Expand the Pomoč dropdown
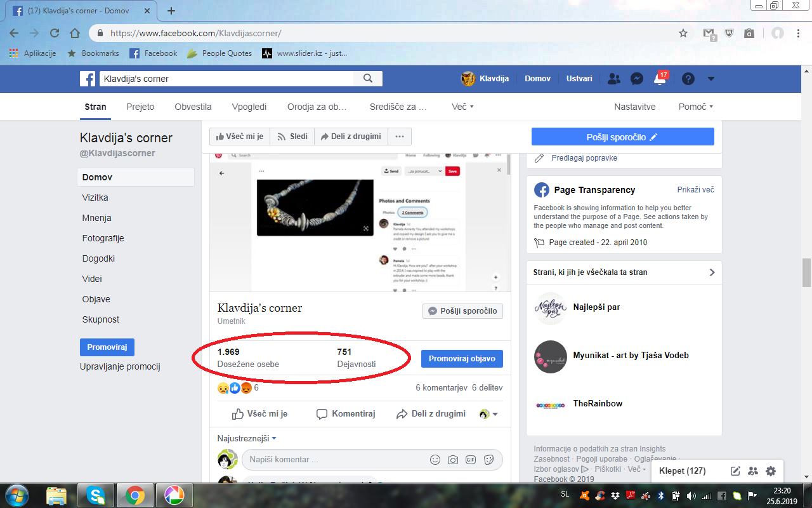 (696, 107)
